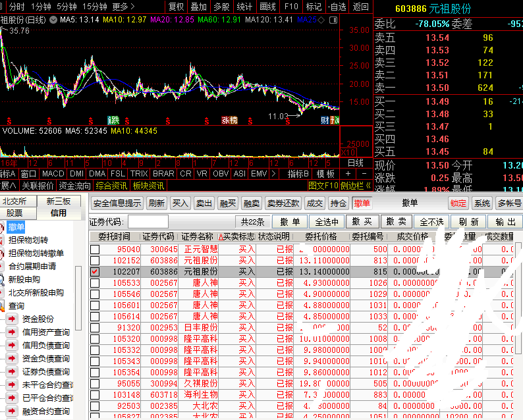Check the 久祺股份 order checkbox
The width and height of the screenshot is (523, 420).
click(95, 384)
